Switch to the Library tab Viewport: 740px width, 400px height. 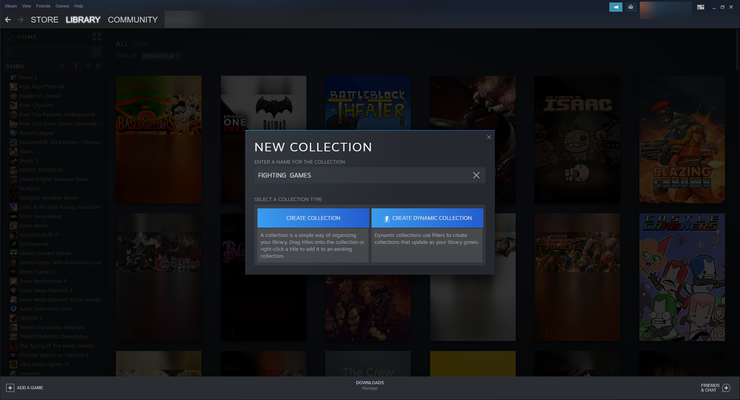[x=83, y=20]
